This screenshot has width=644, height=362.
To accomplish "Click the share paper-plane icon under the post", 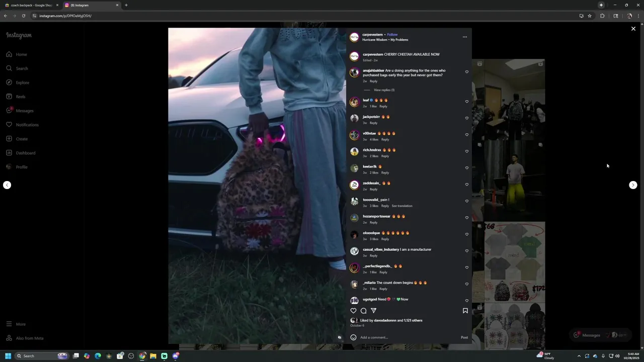I will (x=373, y=311).
